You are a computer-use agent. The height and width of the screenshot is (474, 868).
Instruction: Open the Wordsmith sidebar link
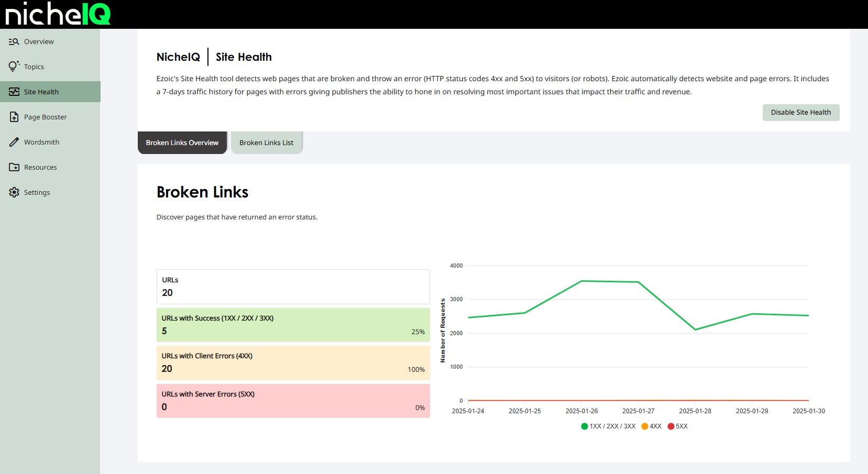[41, 142]
